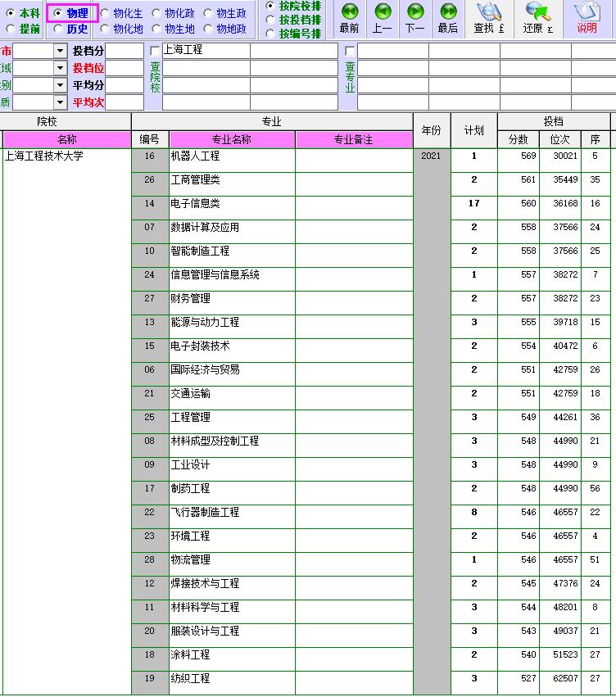Select the 本科 radio option

(10, 13)
